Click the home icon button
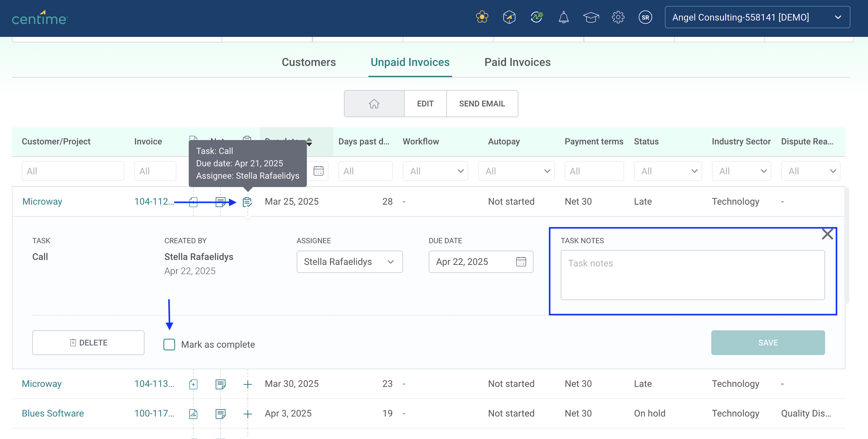The width and height of the screenshot is (868, 439). pos(374,103)
